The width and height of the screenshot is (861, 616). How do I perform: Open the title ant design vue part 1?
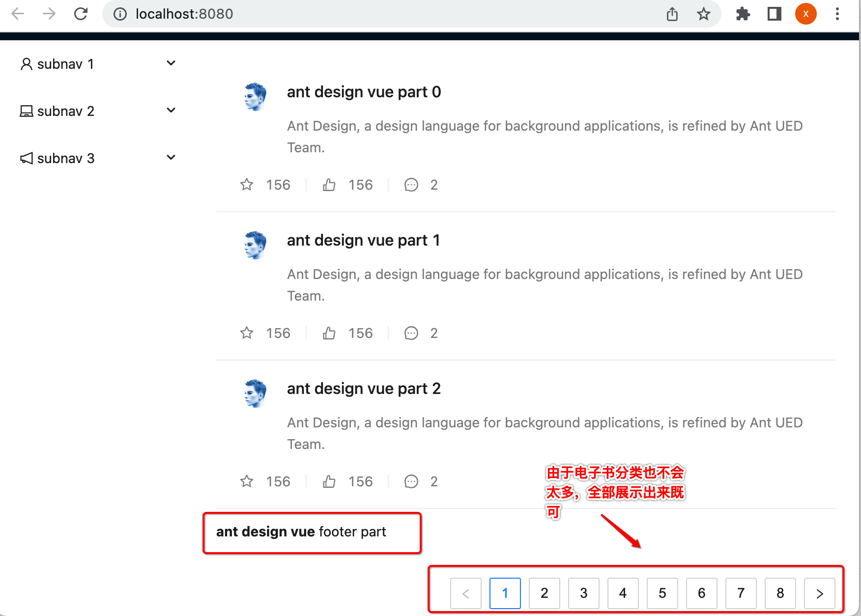click(363, 240)
